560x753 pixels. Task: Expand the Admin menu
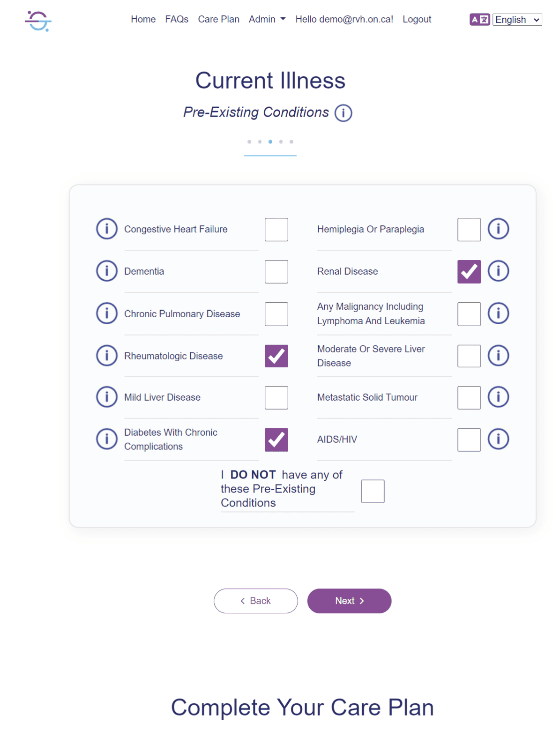[267, 19]
